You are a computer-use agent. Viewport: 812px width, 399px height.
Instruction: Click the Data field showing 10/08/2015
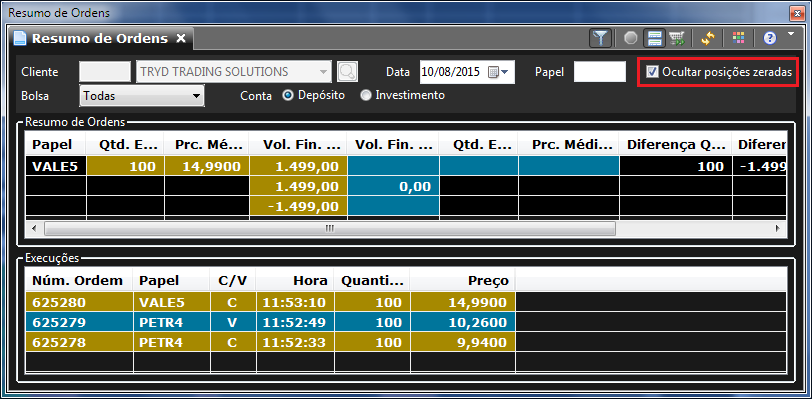point(467,72)
